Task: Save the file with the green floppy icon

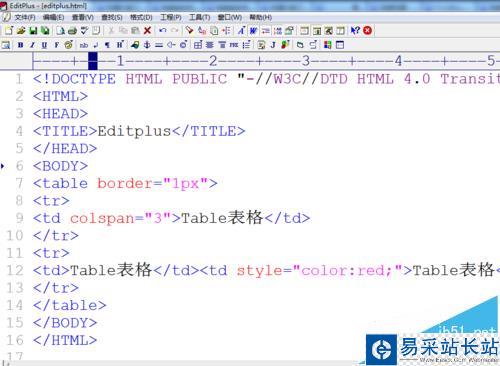Action: tap(33, 31)
